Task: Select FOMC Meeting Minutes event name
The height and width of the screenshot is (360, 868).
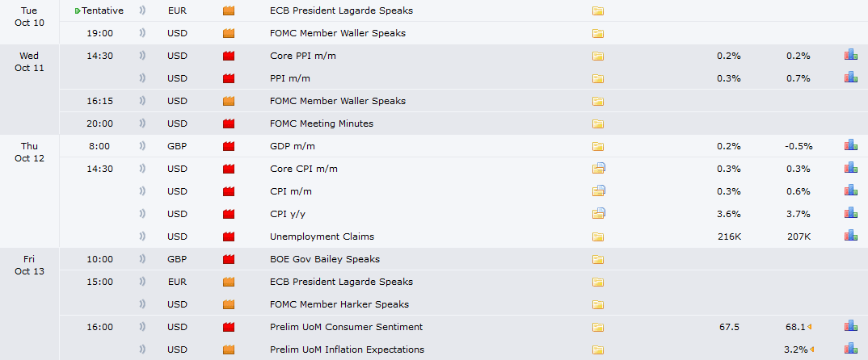Action: click(x=322, y=123)
